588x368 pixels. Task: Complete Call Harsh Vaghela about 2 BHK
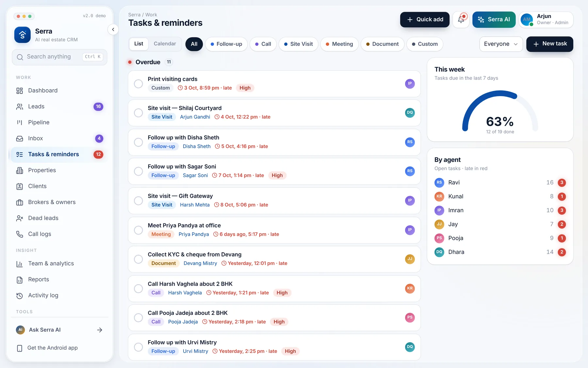[x=139, y=289]
